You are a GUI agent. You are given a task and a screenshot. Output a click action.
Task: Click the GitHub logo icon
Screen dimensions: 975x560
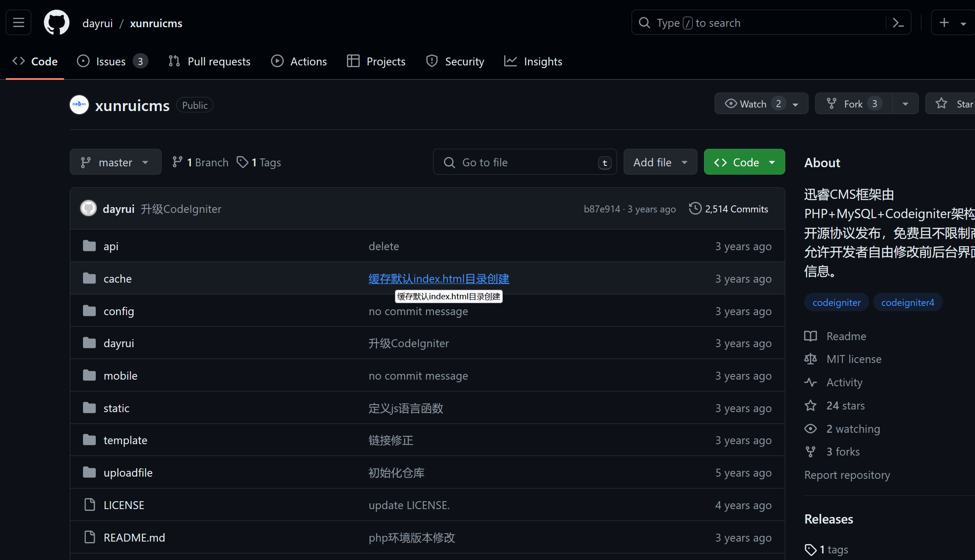[x=57, y=22]
